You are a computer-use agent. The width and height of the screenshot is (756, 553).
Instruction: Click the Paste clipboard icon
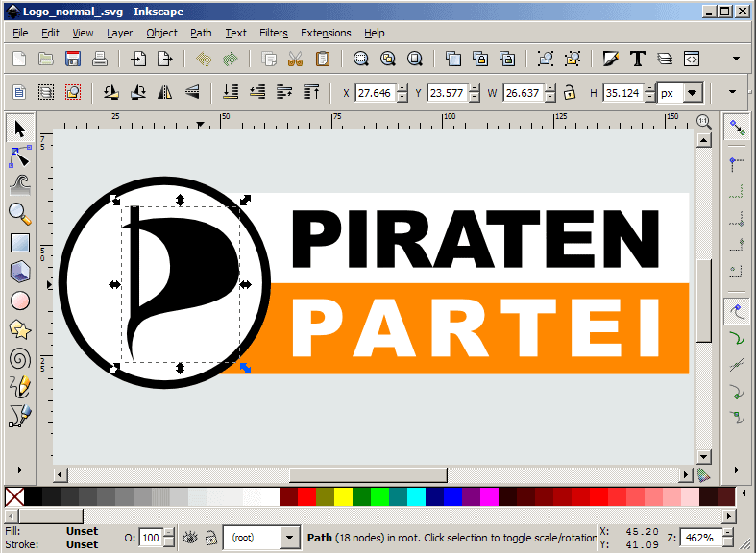click(322, 59)
